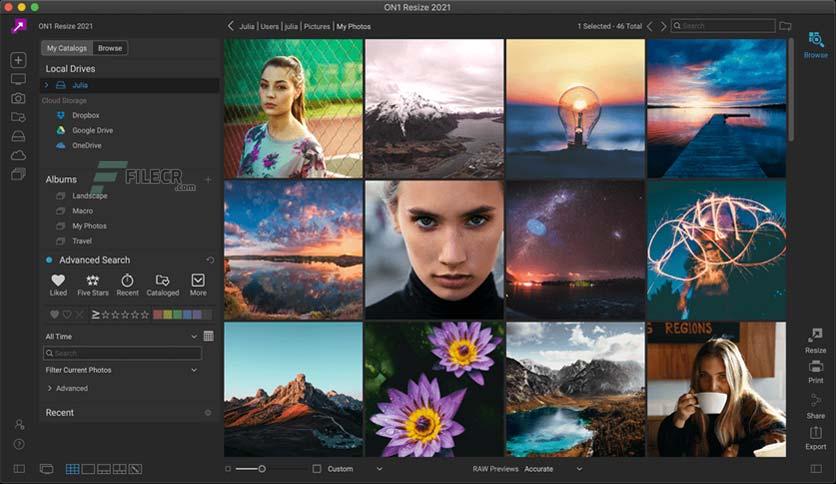Open Dropbox cloud storage

(x=86, y=115)
